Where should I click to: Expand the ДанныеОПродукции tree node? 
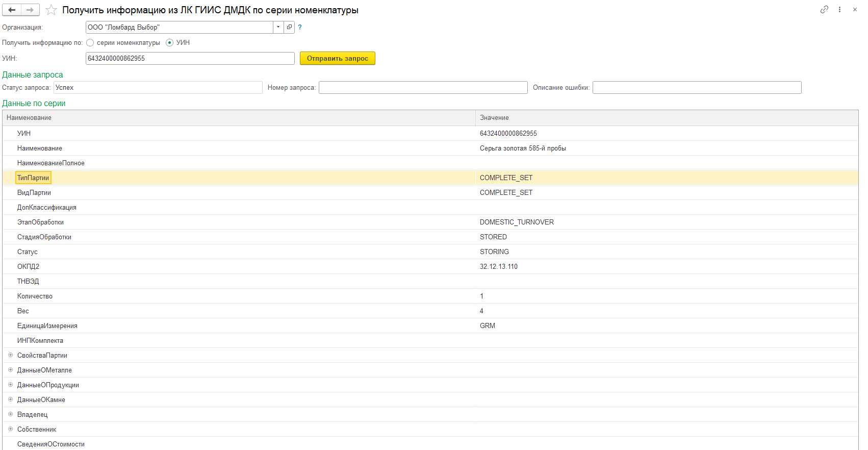[x=10, y=385]
